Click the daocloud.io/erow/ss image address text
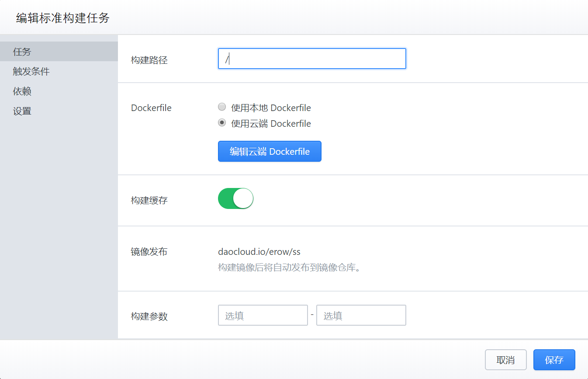Image resolution: width=588 pixels, height=379 pixels. (259, 252)
